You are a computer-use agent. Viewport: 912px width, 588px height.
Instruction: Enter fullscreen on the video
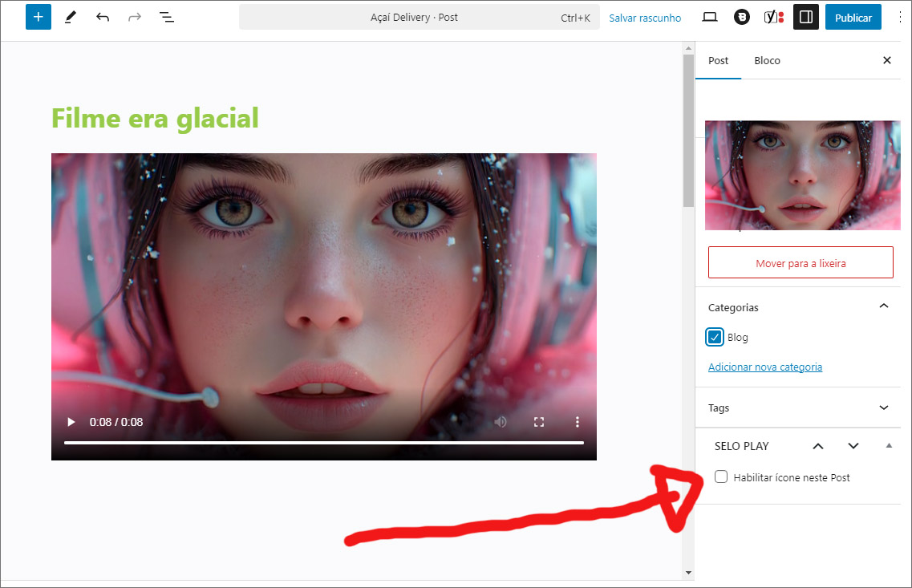coord(539,422)
